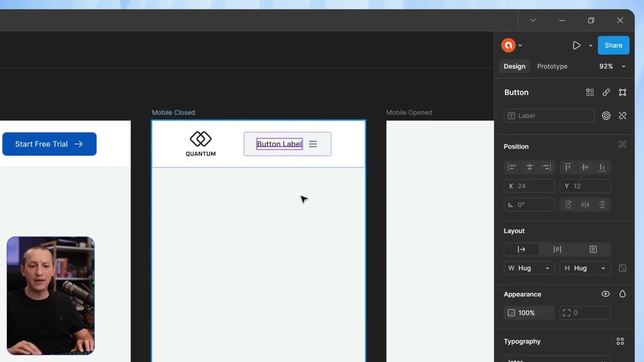Minimize the application window

[562, 20]
